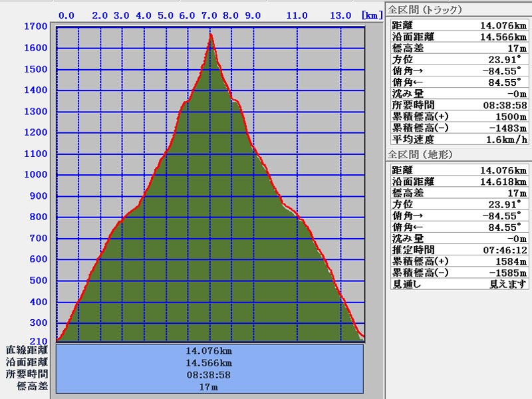Click the 17m value in bottom blue panel
The height and width of the screenshot is (399, 532).
point(209,386)
